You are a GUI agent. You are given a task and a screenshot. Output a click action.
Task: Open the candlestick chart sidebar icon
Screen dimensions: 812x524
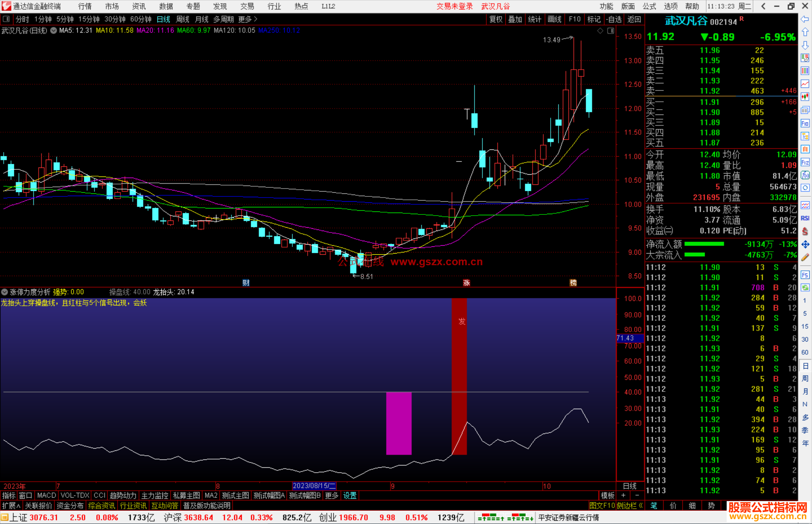coord(805,97)
